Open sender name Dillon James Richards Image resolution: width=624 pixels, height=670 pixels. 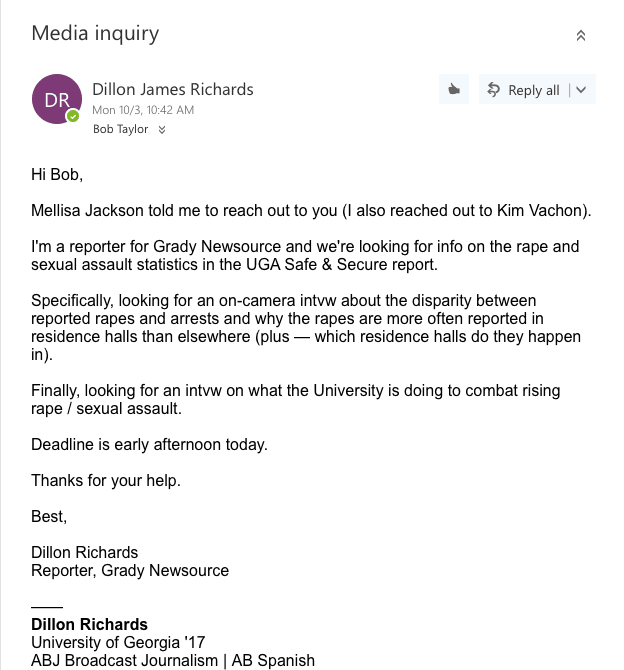tap(173, 89)
